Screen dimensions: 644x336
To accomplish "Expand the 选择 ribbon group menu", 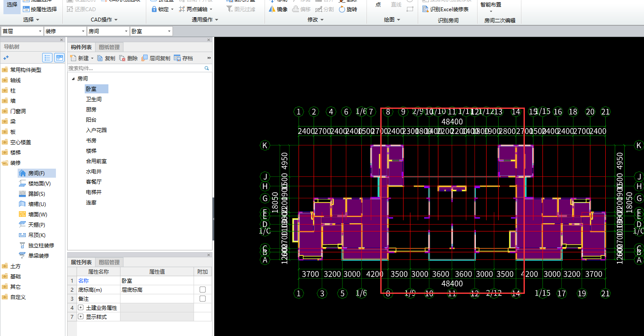I will click(31, 20).
